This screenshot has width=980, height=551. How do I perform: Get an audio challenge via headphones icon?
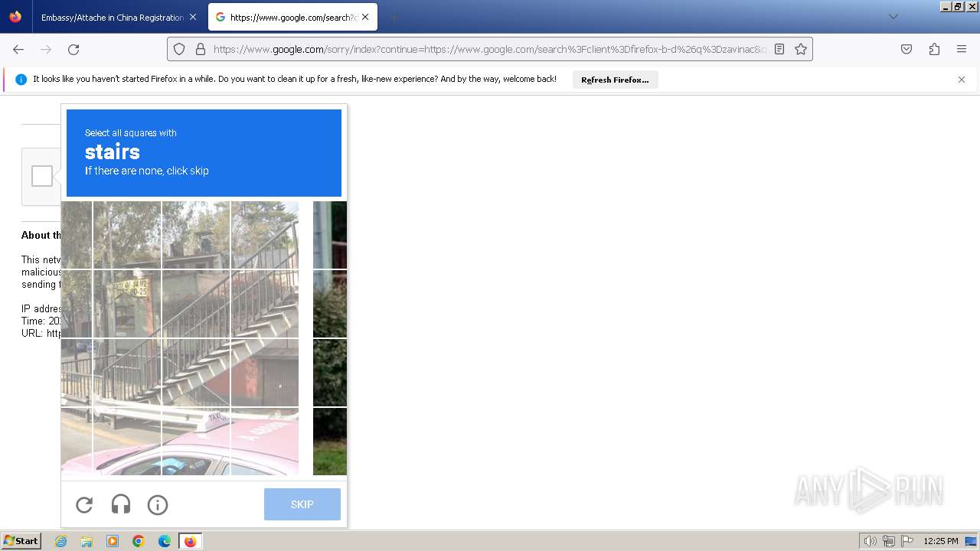[x=121, y=504]
